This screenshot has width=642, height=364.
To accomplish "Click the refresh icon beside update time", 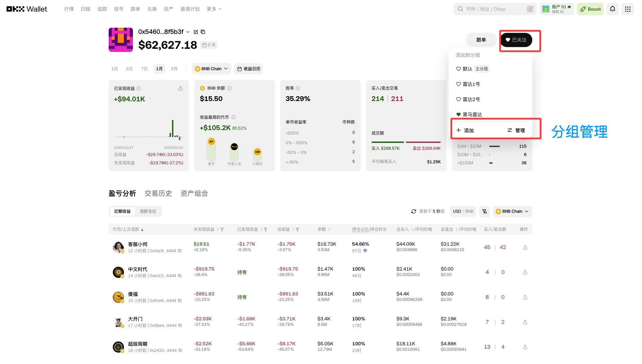I will coord(414,211).
